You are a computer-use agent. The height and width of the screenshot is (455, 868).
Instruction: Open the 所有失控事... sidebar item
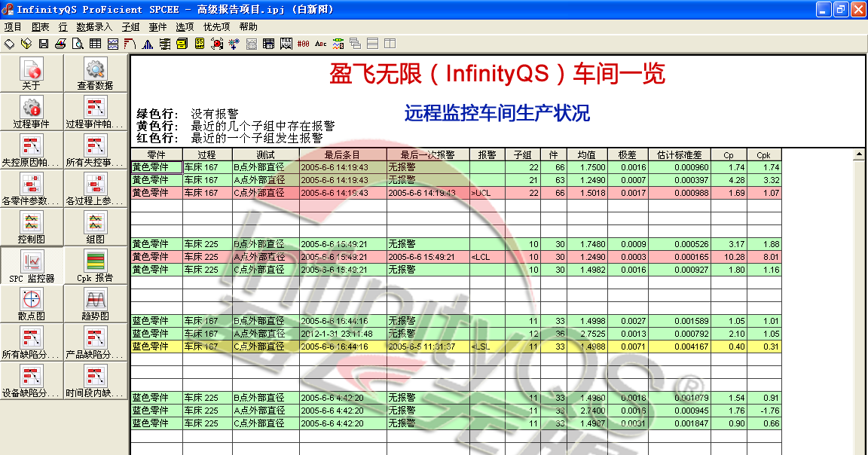click(95, 150)
